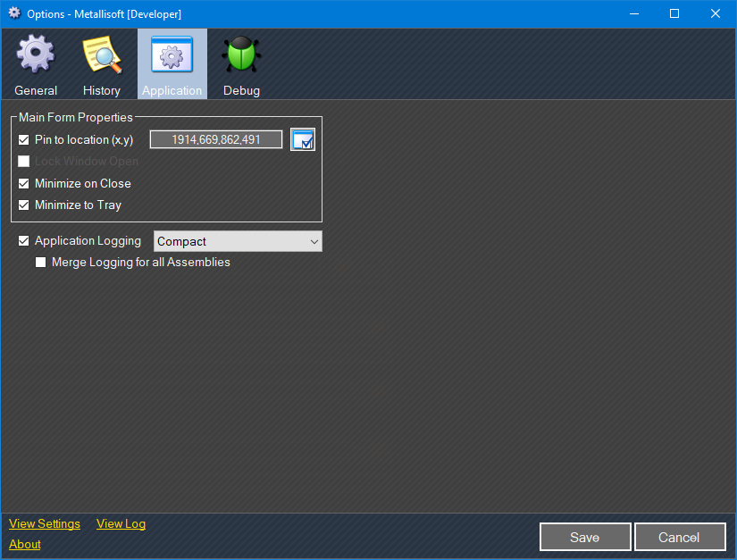Open the History notepad magnifier icon
Image resolution: width=737 pixels, height=560 pixels.
point(102,55)
